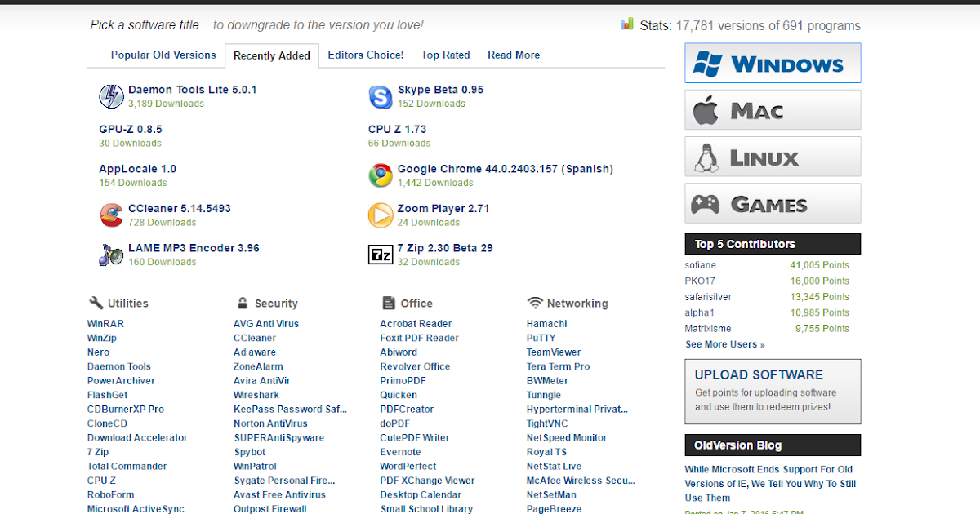Click the Utilities wrench icon

[96, 303]
